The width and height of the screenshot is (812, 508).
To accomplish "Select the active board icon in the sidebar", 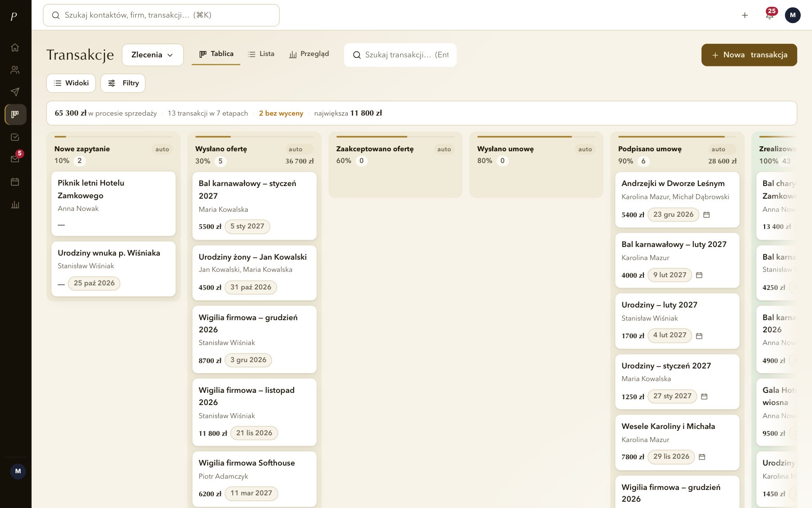I will (15, 115).
